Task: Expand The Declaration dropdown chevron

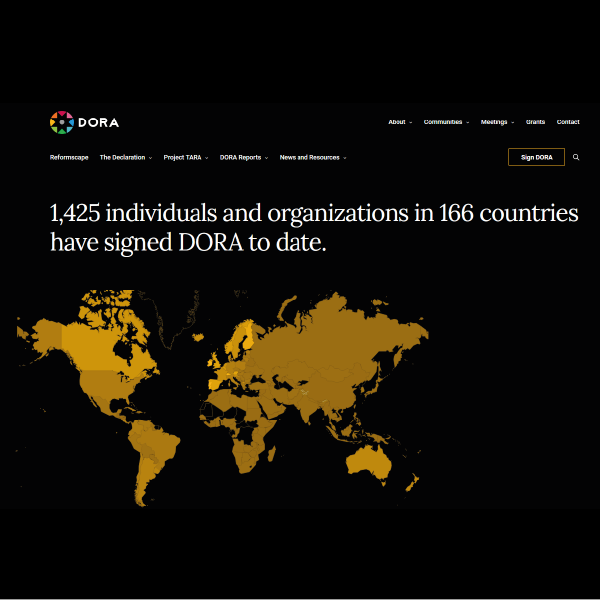Action: [x=150, y=158]
